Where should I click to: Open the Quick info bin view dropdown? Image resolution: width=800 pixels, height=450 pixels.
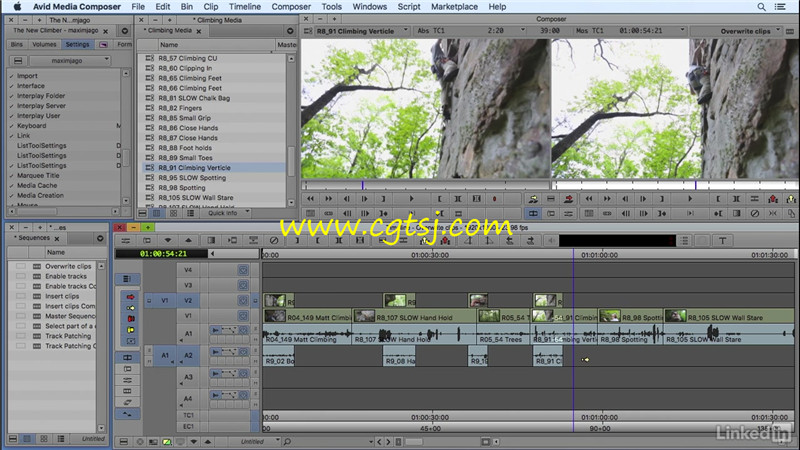(227, 213)
